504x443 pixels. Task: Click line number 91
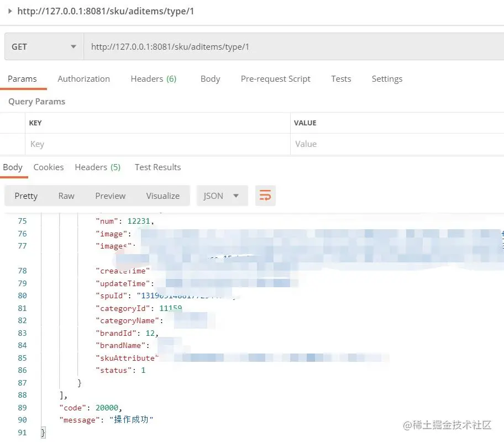[x=22, y=433]
